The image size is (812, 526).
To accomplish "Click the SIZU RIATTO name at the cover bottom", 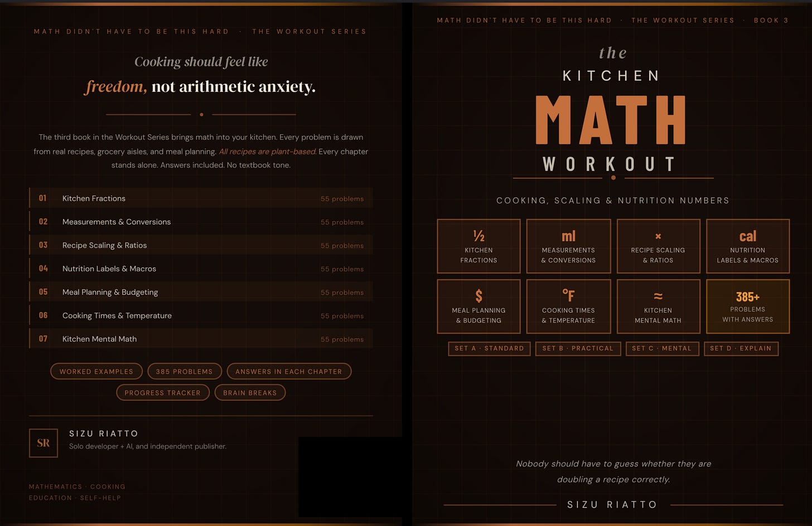I will pos(612,505).
